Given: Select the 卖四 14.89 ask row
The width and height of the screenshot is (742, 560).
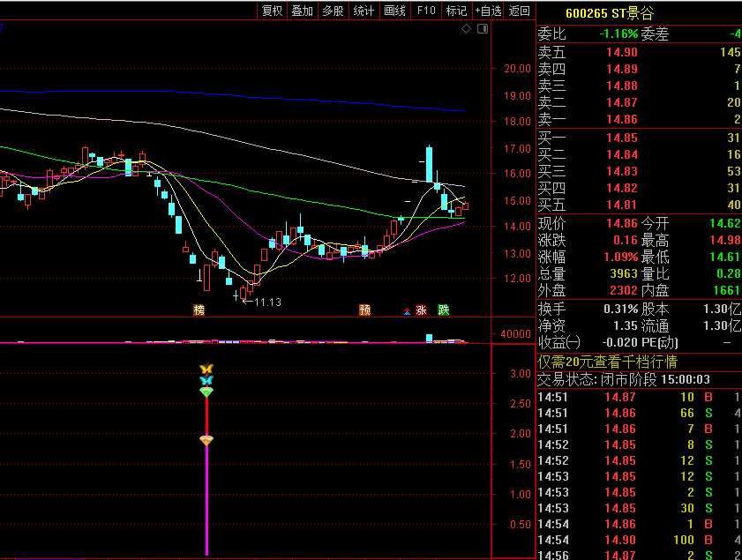Looking at the screenshot, I should coord(639,69).
